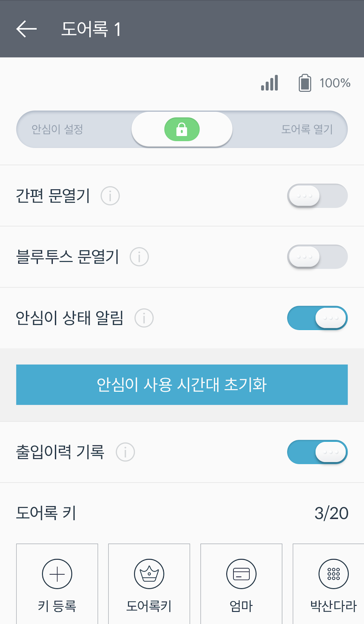Open info for 블루투스 문열기
This screenshot has width=364, height=624.
coord(139,257)
